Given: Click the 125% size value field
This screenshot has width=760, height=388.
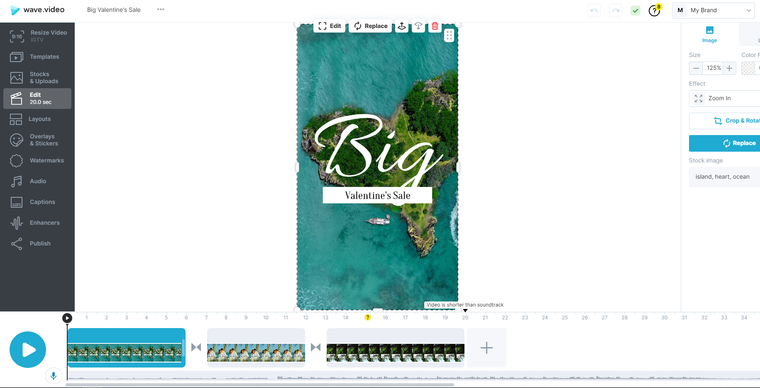Looking at the screenshot, I should tap(713, 68).
